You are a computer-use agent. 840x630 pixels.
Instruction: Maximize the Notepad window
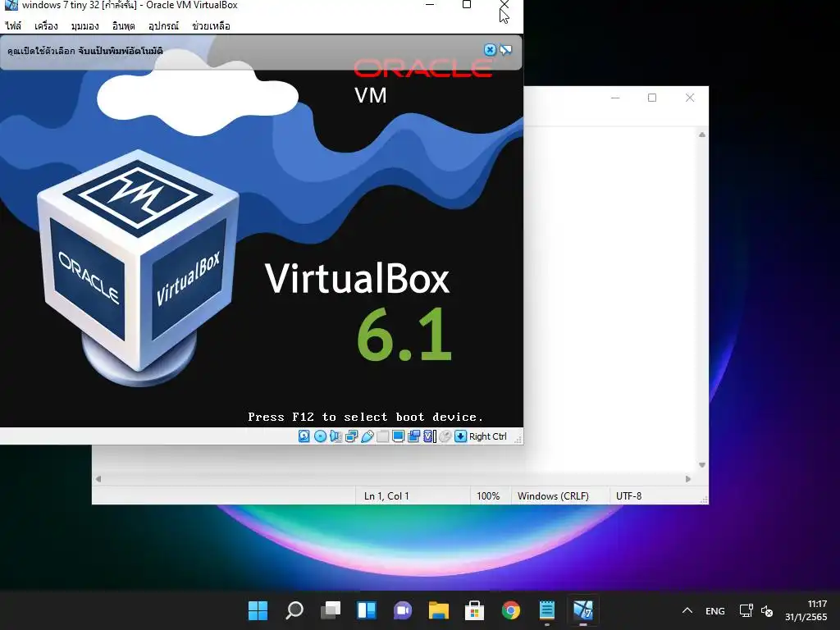(x=652, y=98)
